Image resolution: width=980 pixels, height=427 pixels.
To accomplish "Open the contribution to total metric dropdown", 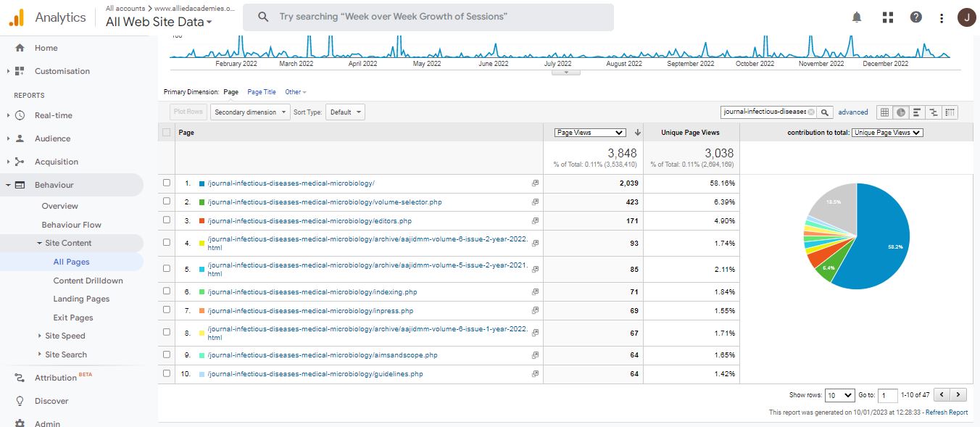I will coord(887,133).
